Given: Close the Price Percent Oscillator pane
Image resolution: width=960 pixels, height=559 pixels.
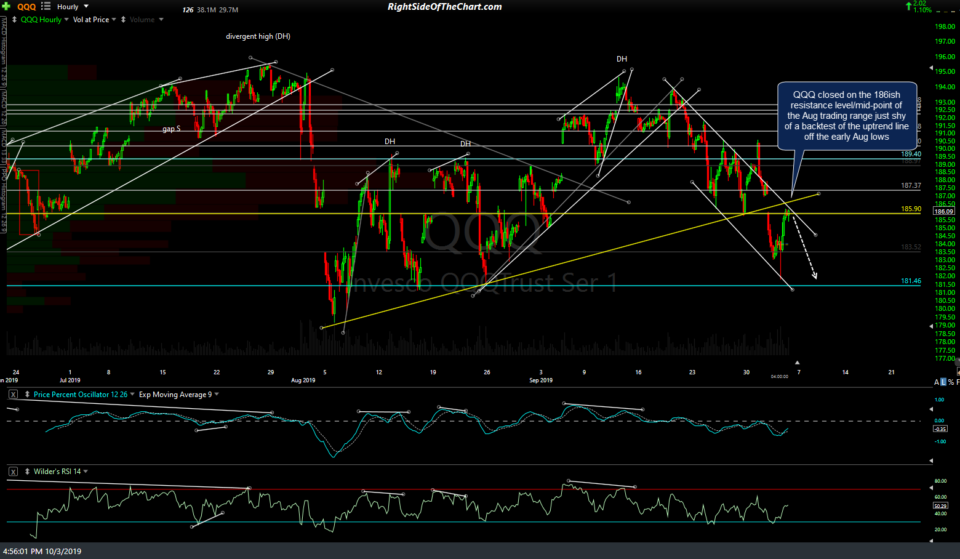Looking at the screenshot, I should [x=13, y=394].
